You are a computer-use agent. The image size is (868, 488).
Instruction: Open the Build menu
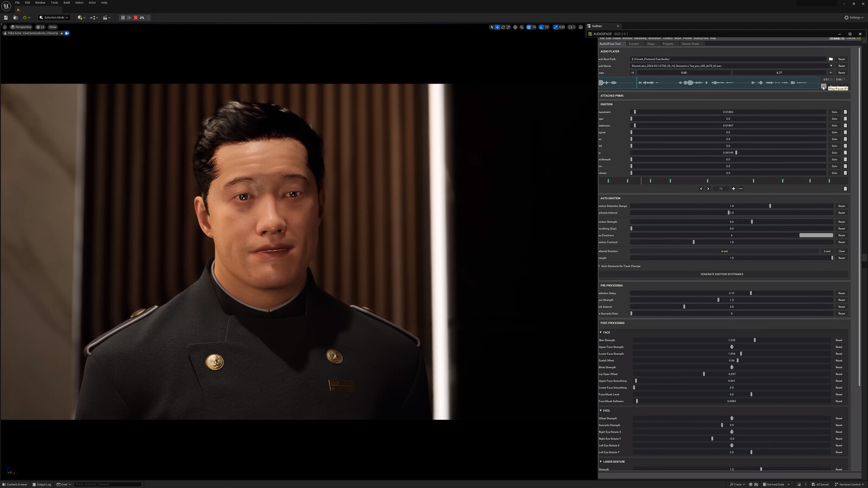(x=66, y=3)
